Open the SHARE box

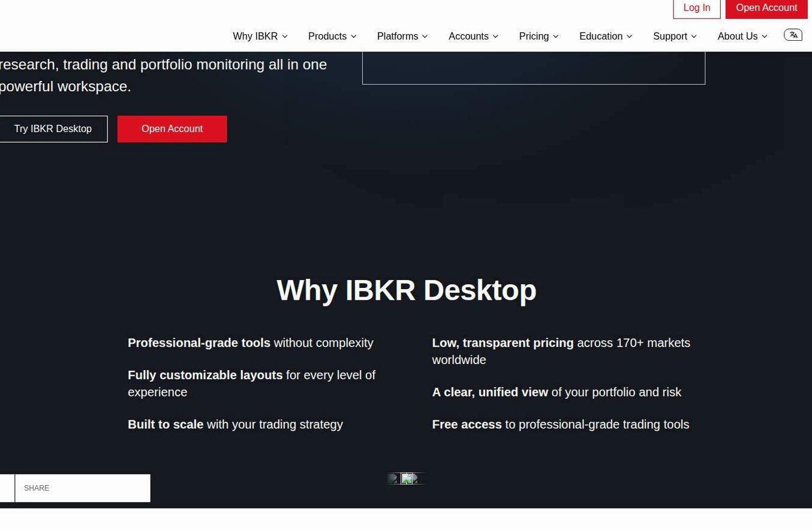pyautogui.click(x=82, y=488)
